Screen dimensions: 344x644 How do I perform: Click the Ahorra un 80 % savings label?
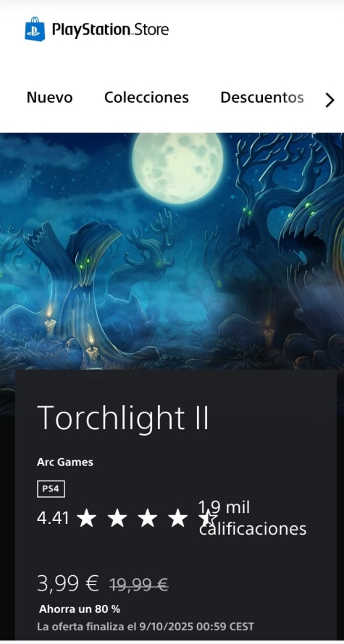pos(80,609)
